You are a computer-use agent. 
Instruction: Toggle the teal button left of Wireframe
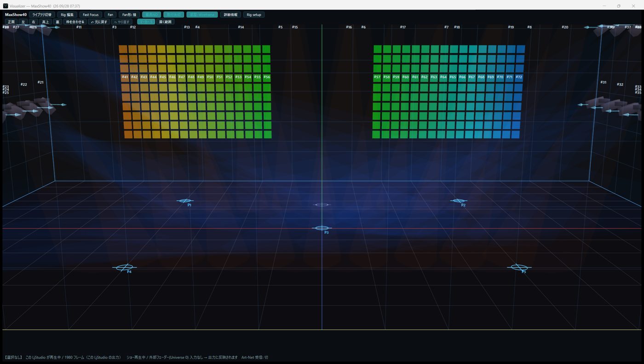(173, 15)
